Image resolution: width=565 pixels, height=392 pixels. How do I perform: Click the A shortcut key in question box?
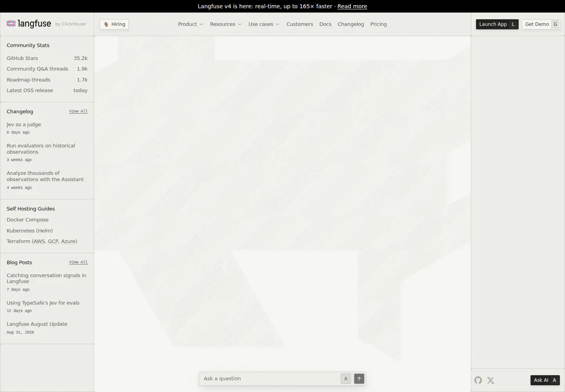(x=346, y=379)
